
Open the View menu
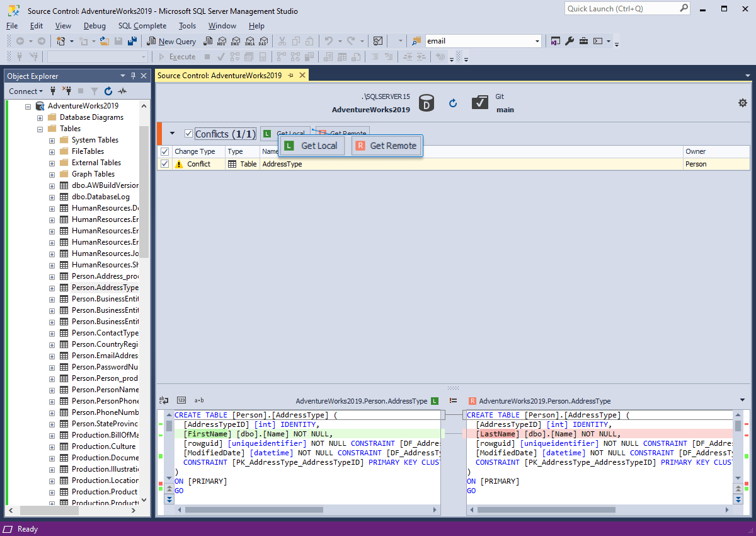pos(63,26)
